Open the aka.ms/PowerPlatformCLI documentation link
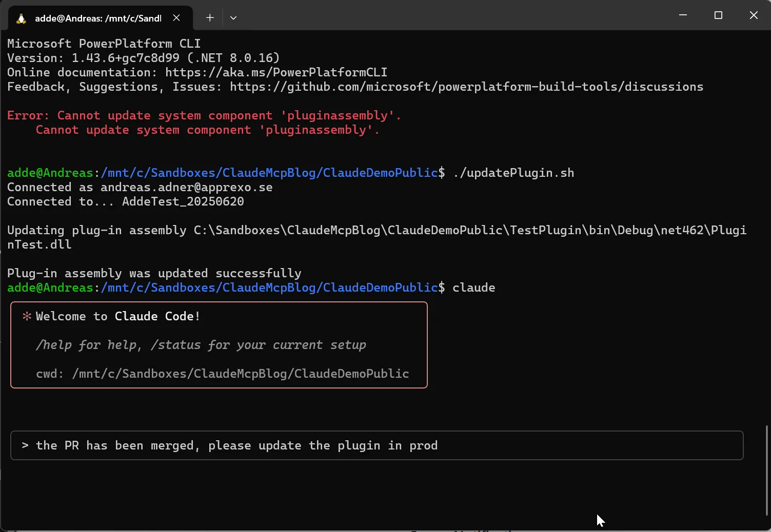 pos(276,72)
